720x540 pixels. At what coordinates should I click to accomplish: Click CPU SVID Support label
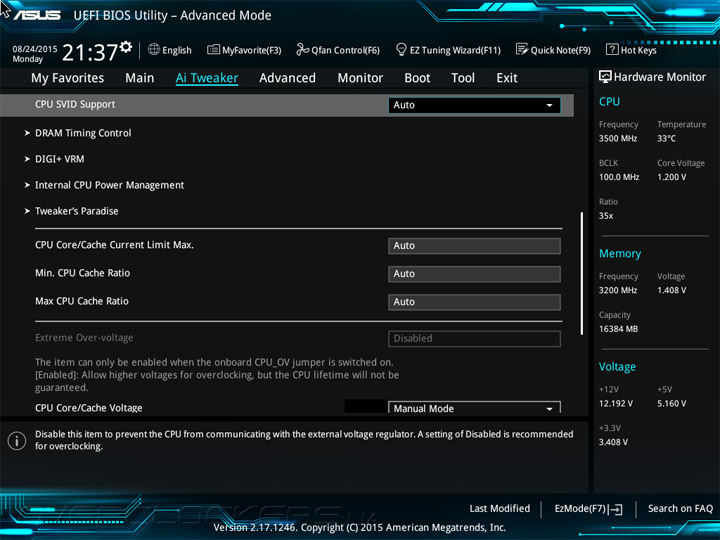pyautogui.click(x=75, y=104)
